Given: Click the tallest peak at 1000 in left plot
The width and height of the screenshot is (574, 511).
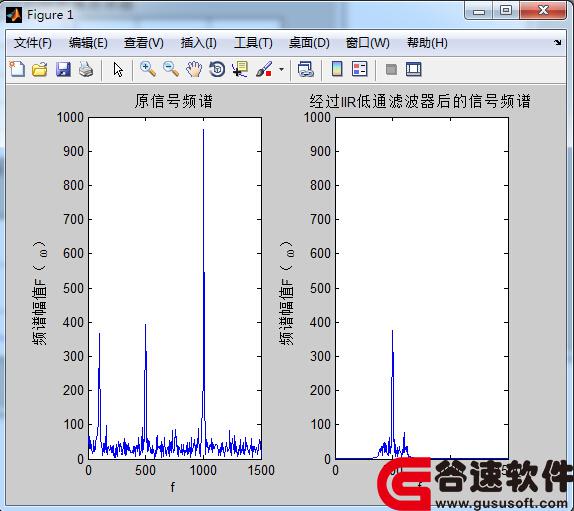Looking at the screenshot, I should (x=204, y=130).
